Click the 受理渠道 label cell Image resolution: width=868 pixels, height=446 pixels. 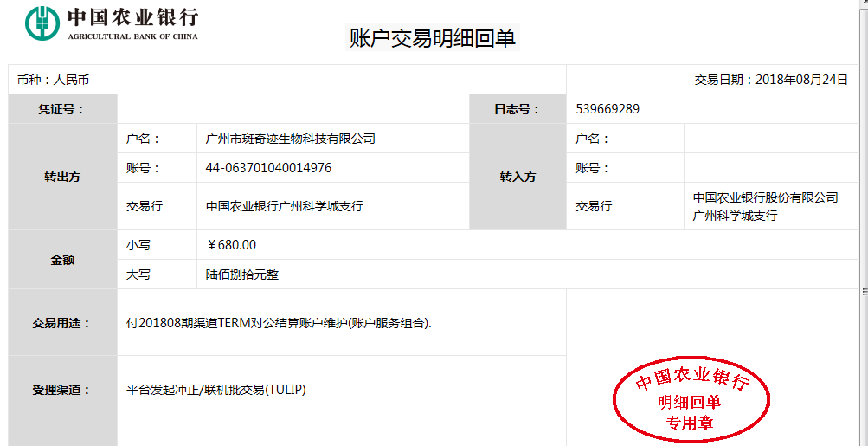coord(62,390)
